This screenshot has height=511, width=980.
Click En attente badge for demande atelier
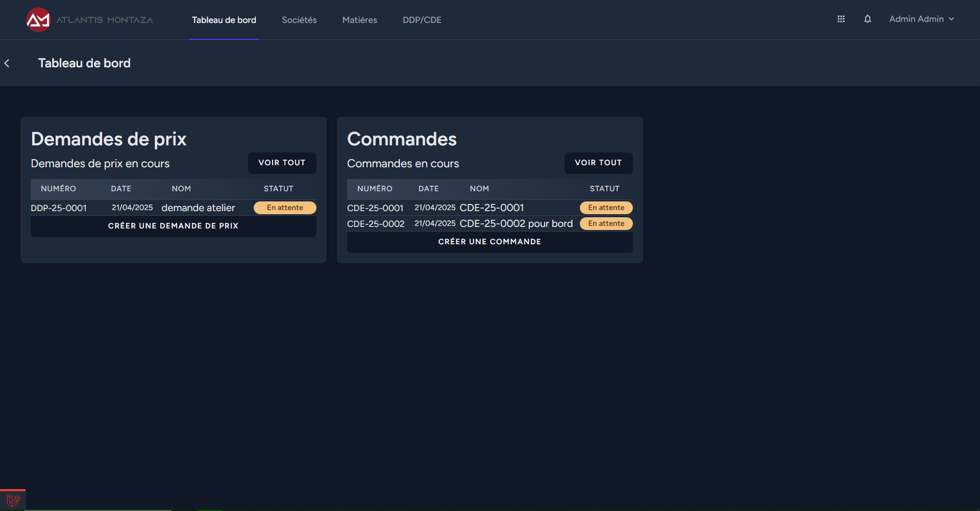click(x=285, y=208)
